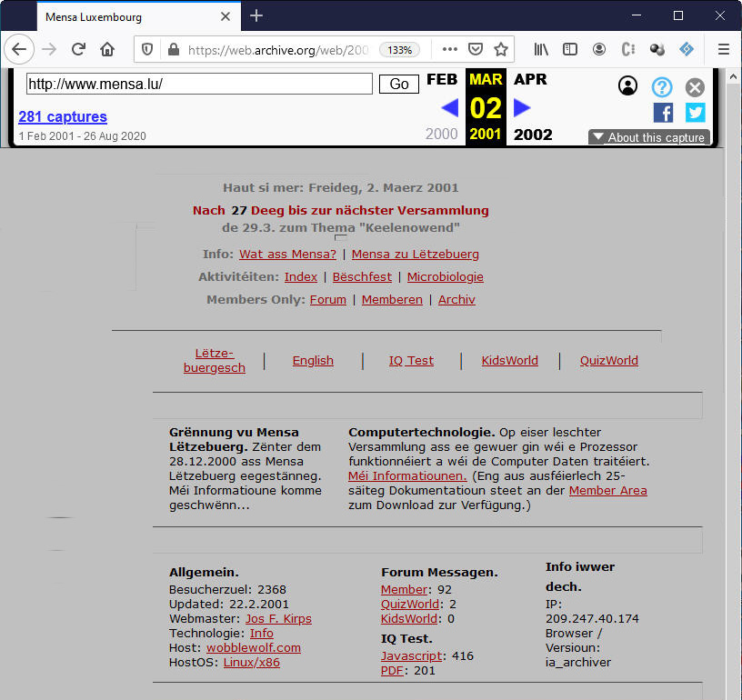Viewport: 742px width, 700px height.
Task: Open 'Mensa zu Lëtzebuerg' link
Action: point(415,254)
